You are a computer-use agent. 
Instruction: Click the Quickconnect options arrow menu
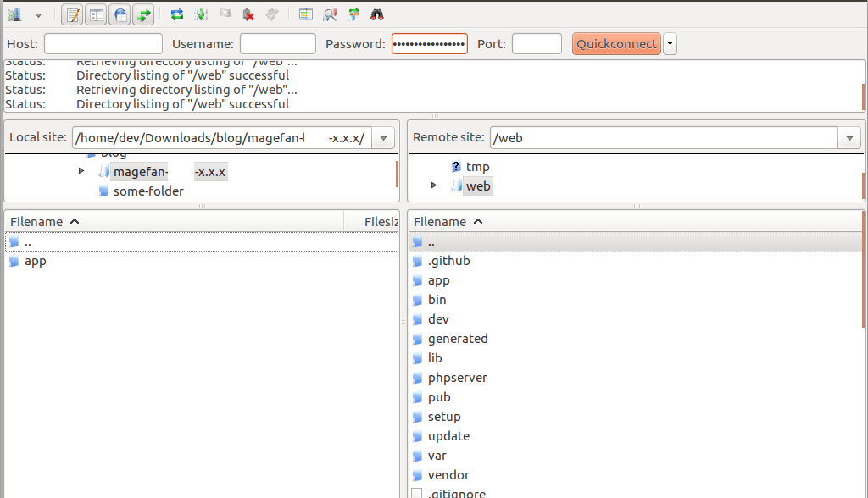(x=670, y=43)
